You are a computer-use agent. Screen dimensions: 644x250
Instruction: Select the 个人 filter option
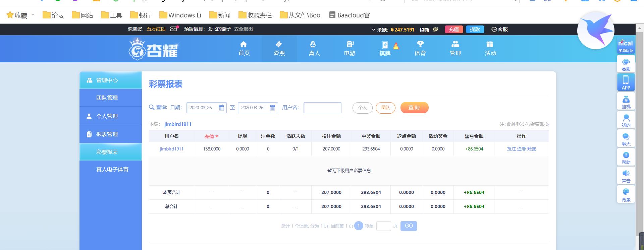tap(362, 108)
